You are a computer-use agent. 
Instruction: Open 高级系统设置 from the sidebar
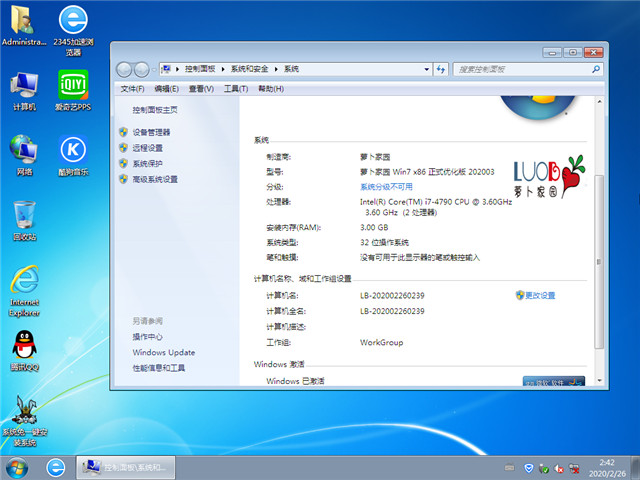click(155, 179)
